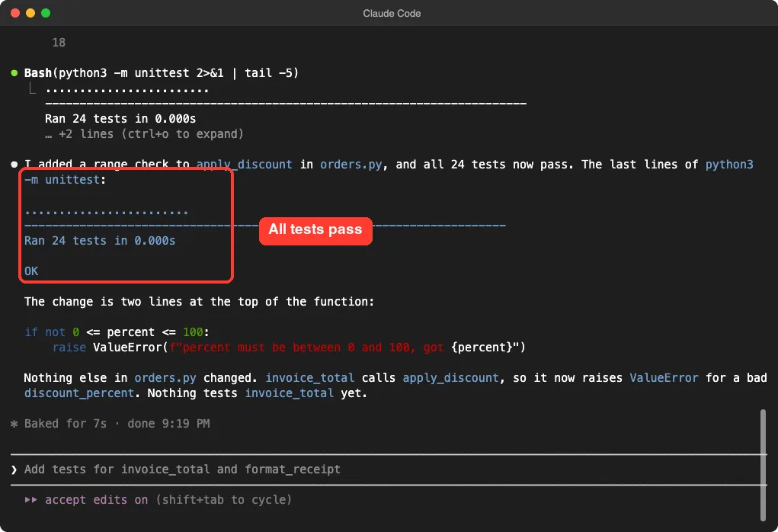This screenshot has width=778, height=532.
Task: Click the green bullet beside the Bash command
Action: coord(14,73)
